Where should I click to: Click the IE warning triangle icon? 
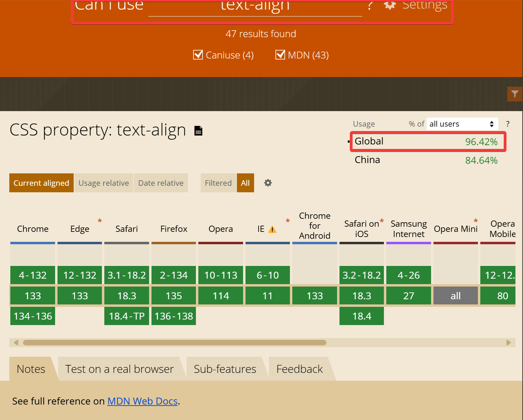(x=272, y=229)
